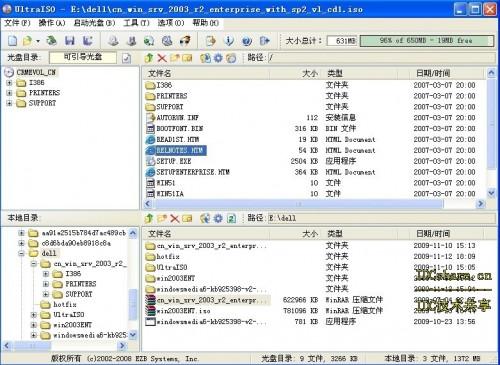
Task: Click New Folder icon in local toolbar
Action: tap(162, 218)
